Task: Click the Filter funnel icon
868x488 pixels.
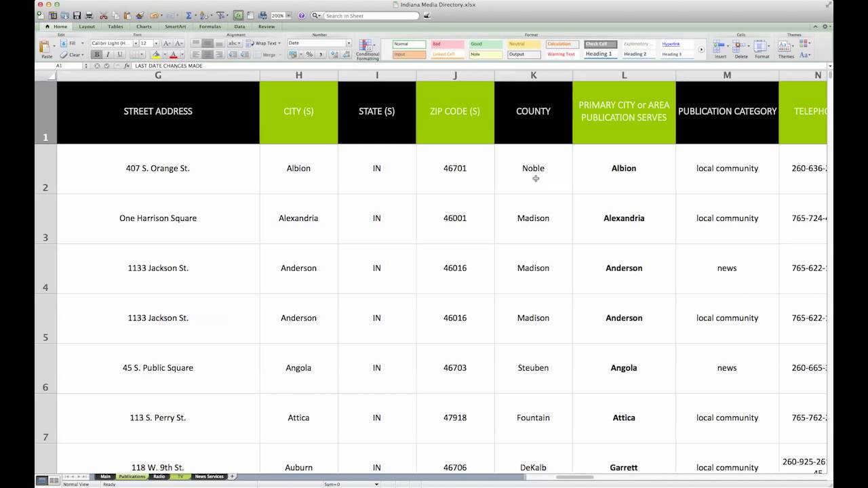Action: pos(220,16)
